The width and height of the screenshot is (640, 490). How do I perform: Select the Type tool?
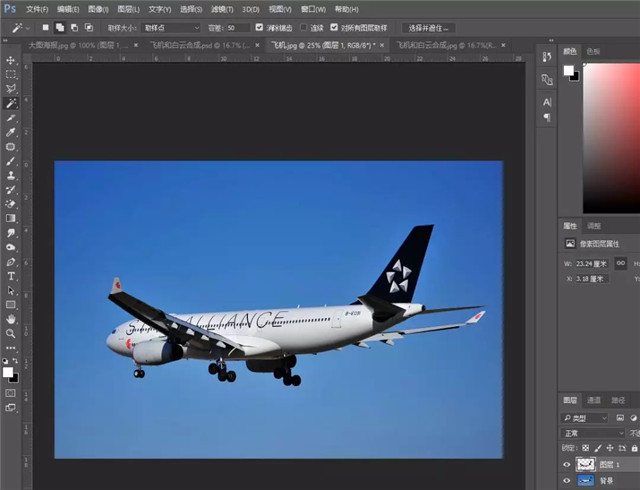pyautogui.click(x=11, y=275)
